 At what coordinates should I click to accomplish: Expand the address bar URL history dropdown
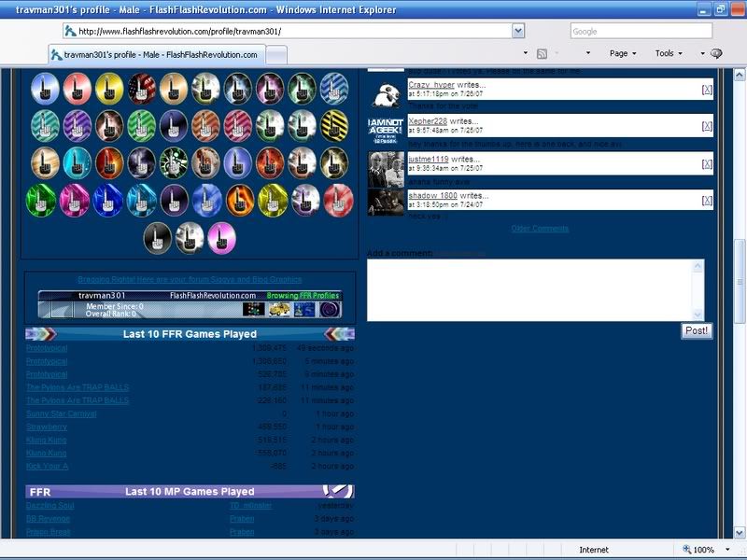coord(518,31)
